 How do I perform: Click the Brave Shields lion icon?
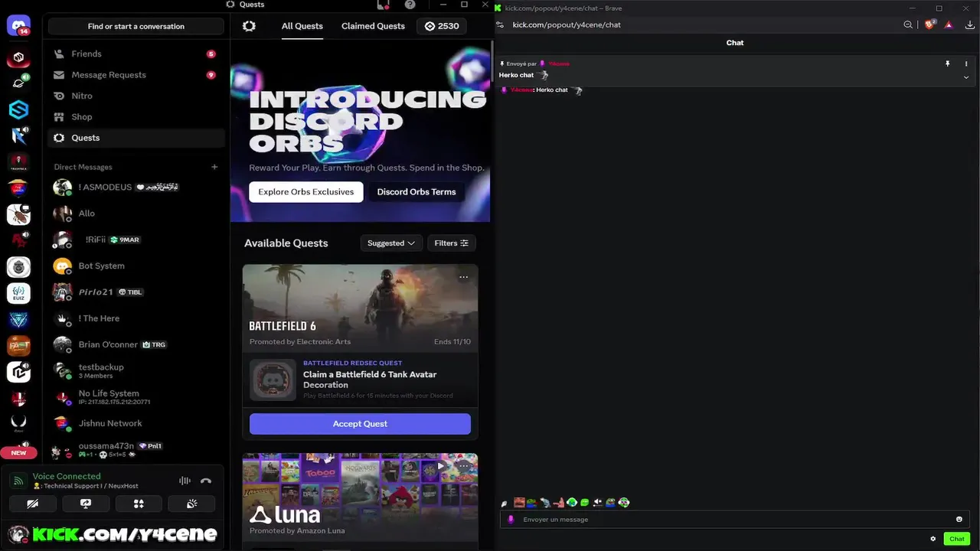pos(930,24)
